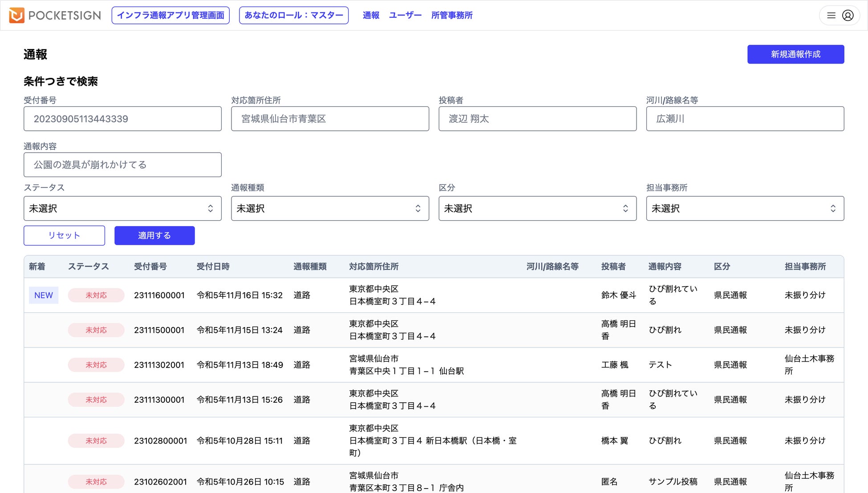
Task: Open the 担当事務所 dropdown
Action: coord(745,209)
